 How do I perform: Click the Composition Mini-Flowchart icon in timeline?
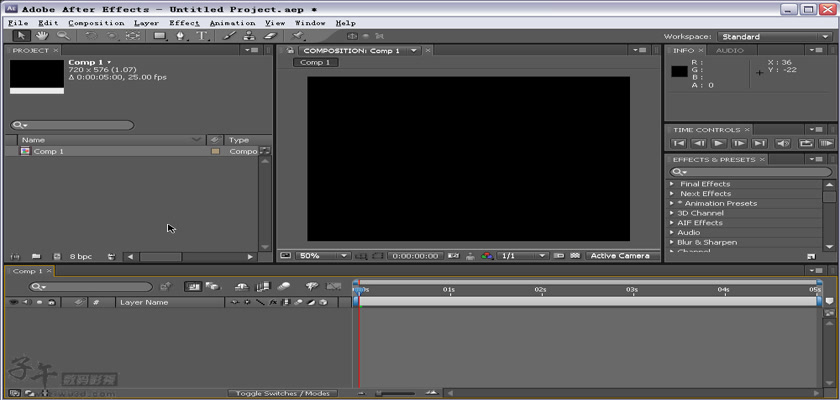(166, 286)
